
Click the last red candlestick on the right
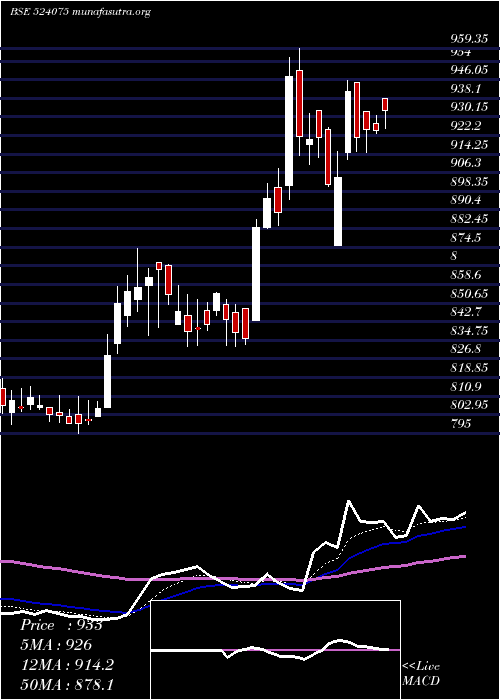385,104
